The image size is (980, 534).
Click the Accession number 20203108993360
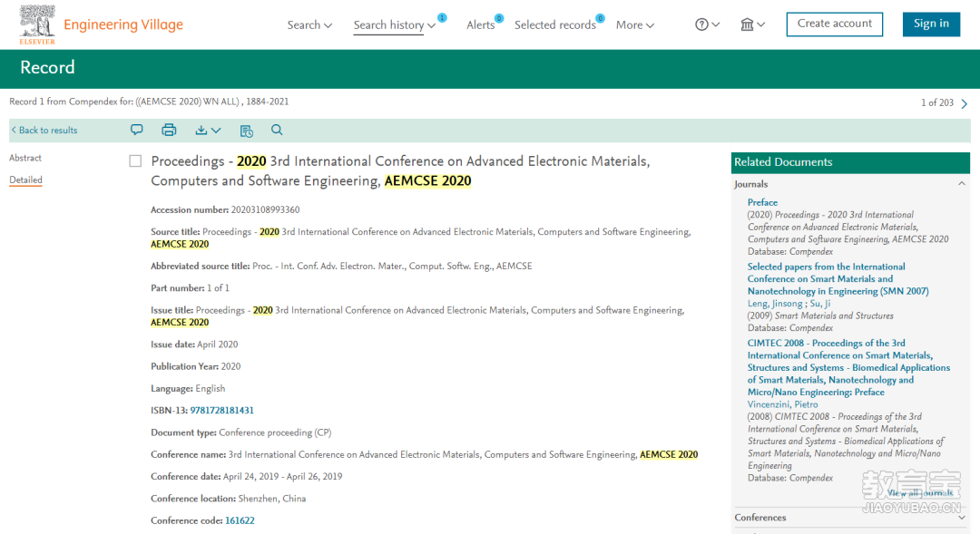pos(265,209)
